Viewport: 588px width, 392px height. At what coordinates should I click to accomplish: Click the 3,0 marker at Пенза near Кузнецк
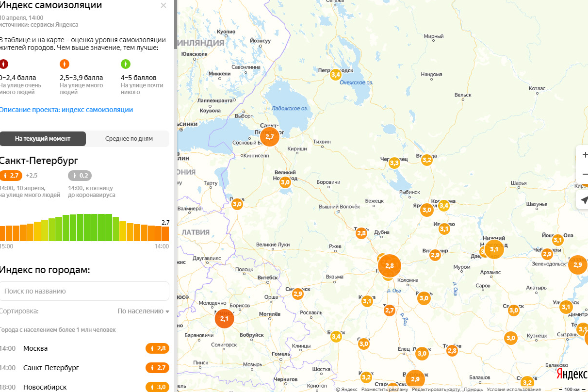coord(511,338)
